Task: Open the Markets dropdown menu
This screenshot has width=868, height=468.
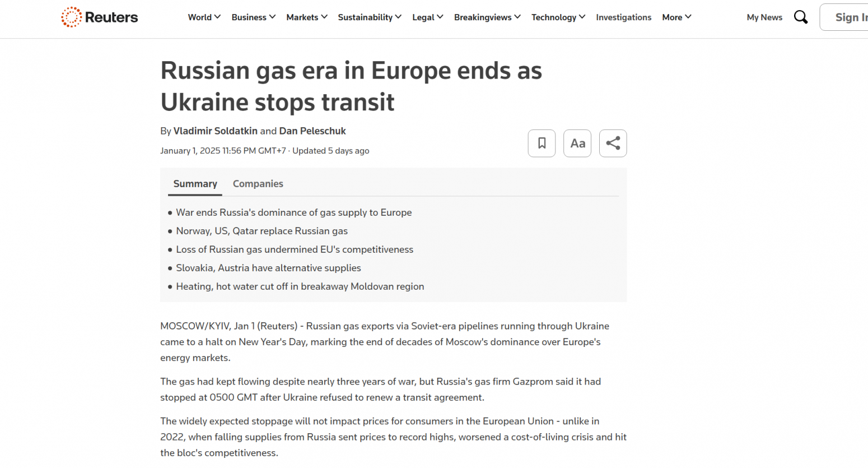Action: click(x=307, y=17)
